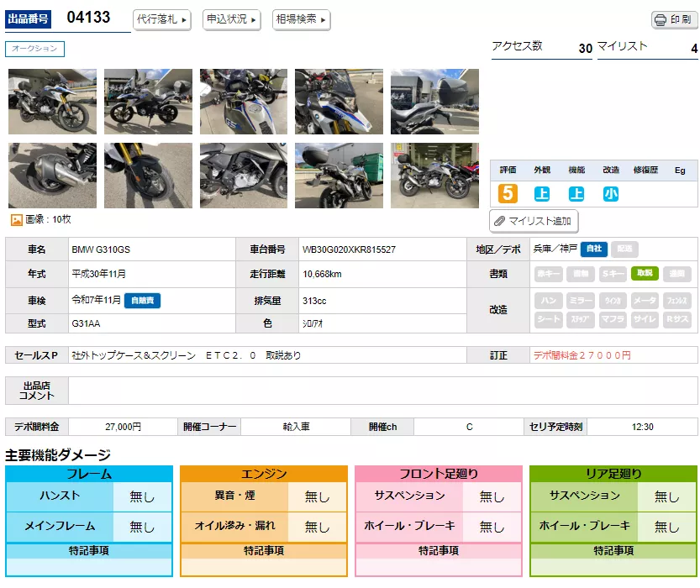Open thumbnail of front fairing with BMW logo

(339, 102)
